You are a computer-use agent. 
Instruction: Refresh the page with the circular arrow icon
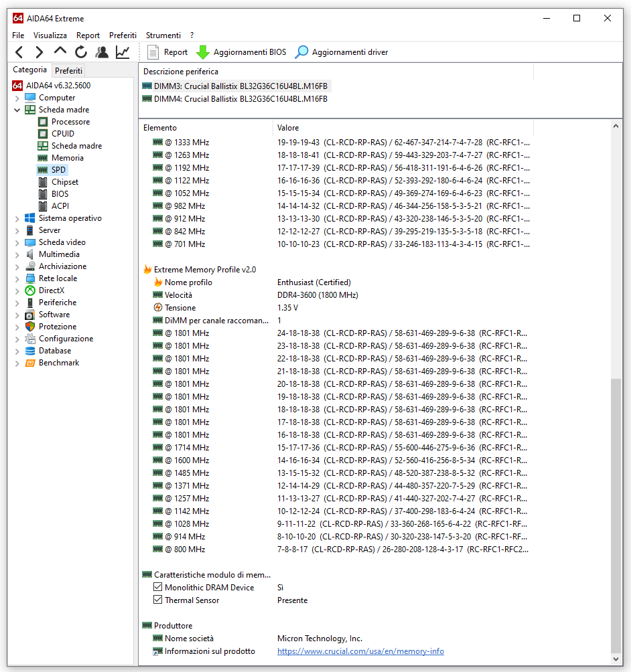[x=80, y=52]
